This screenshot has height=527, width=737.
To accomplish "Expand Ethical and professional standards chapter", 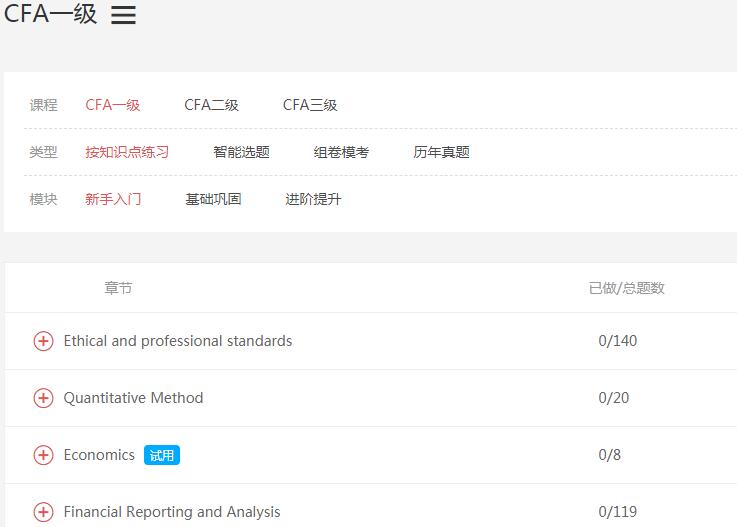I will tap(43, 341).
